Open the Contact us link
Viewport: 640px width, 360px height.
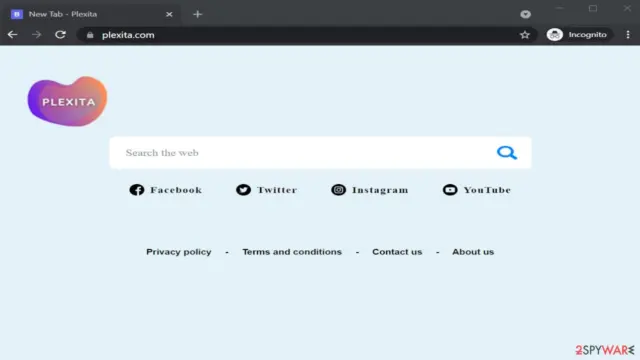[x=397, y=252]
